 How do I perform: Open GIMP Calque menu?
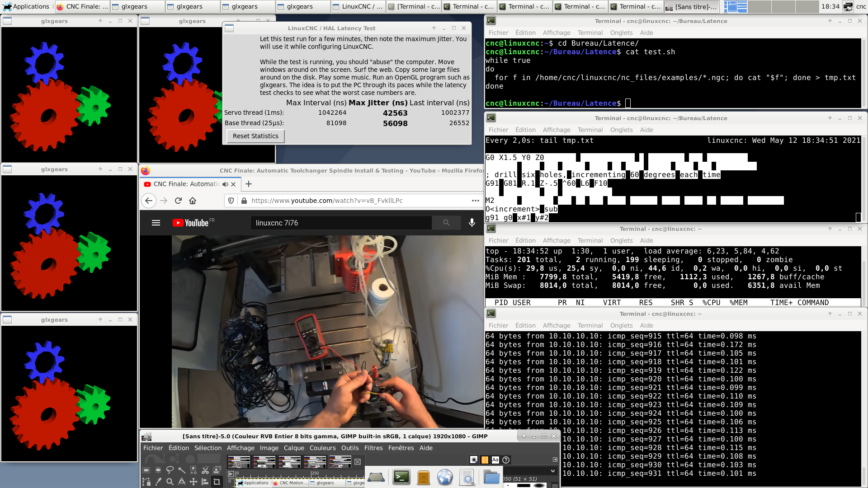click(x=294, y=448)
